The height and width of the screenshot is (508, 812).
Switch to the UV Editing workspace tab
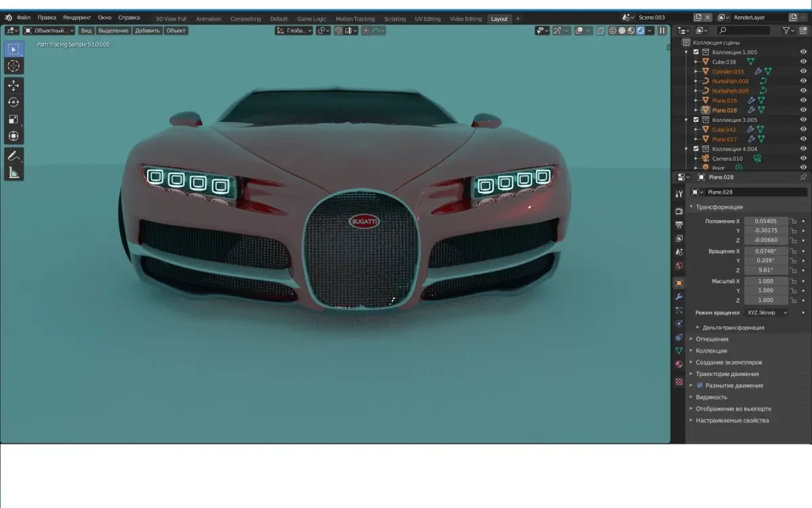click(427, 18)
